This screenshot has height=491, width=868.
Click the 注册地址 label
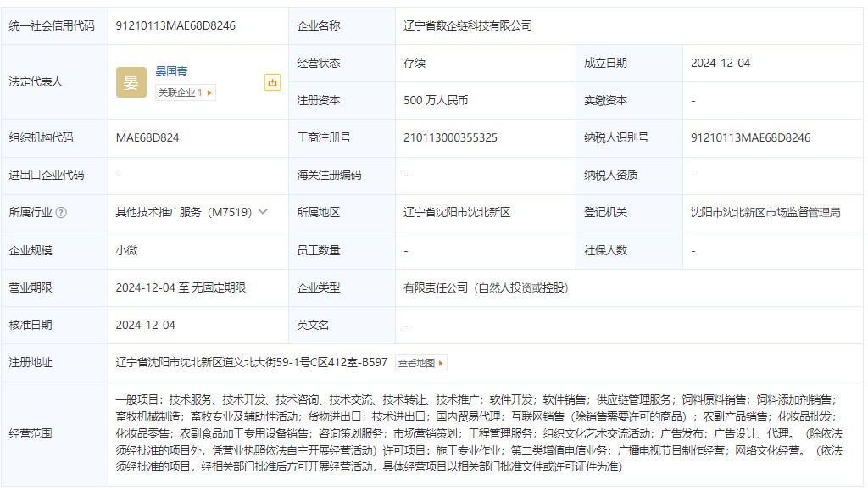31,363
